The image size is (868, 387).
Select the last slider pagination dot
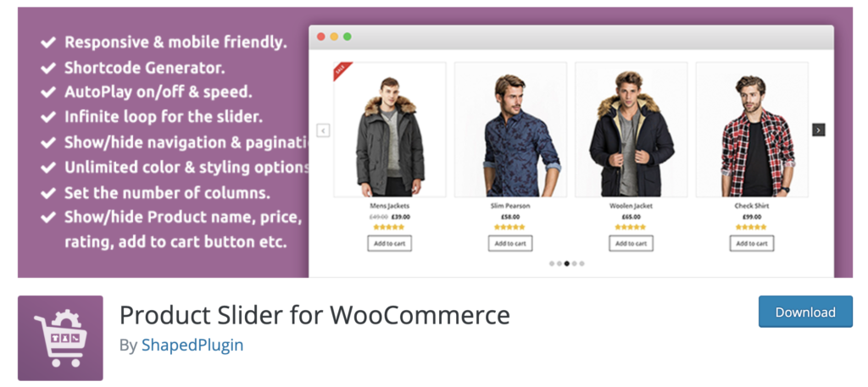(582, 263)
